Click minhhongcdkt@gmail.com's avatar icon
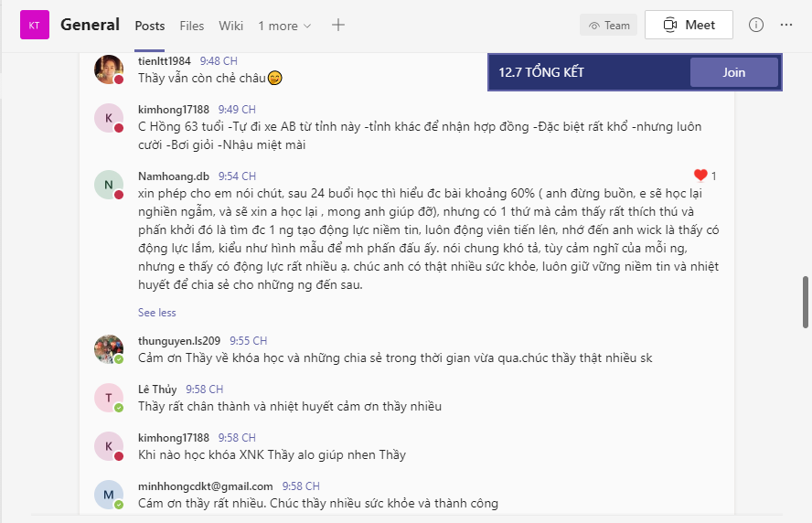This screenshot has width=812, height=523. (x=109, y=495)
